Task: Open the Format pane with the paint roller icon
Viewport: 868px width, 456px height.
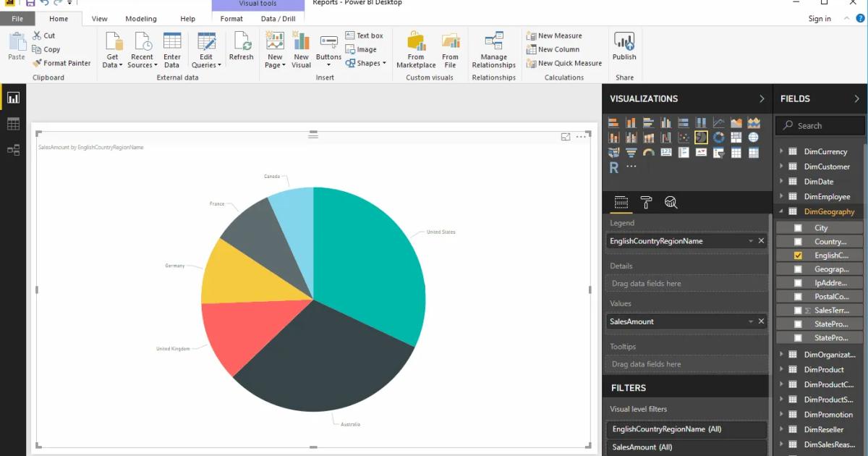Action: pos(646,203)
